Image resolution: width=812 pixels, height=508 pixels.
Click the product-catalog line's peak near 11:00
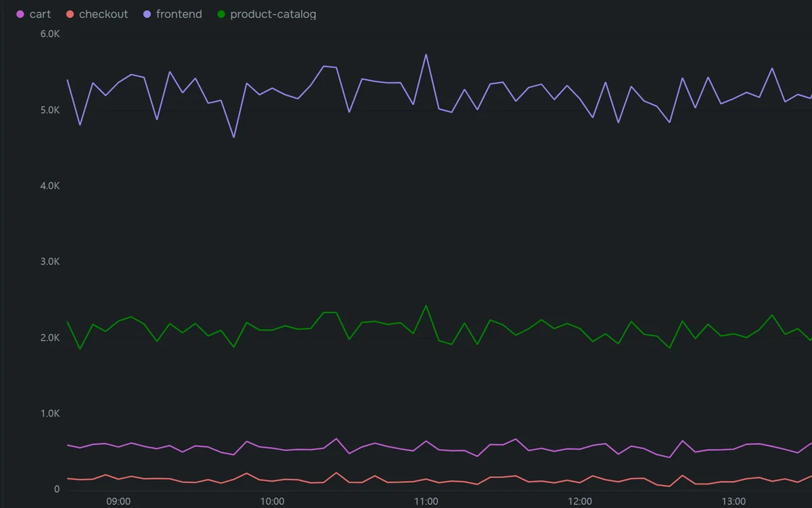426,305
